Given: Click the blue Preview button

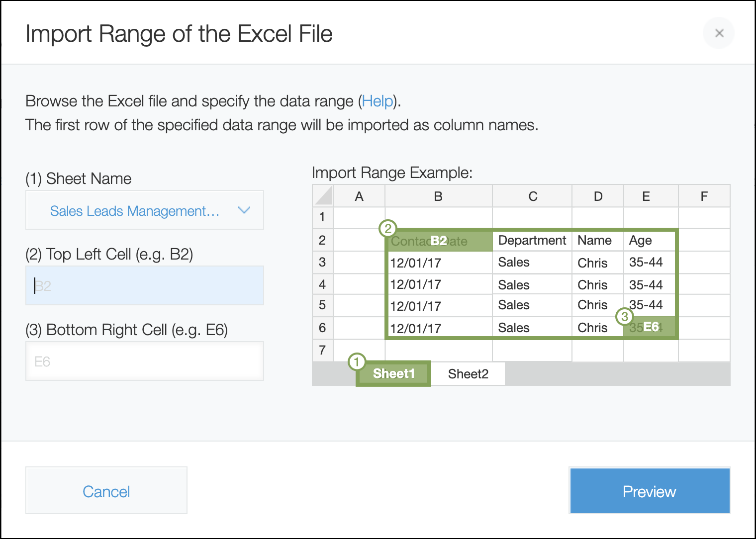Looking at the screenshot, I should pos(649,491).
